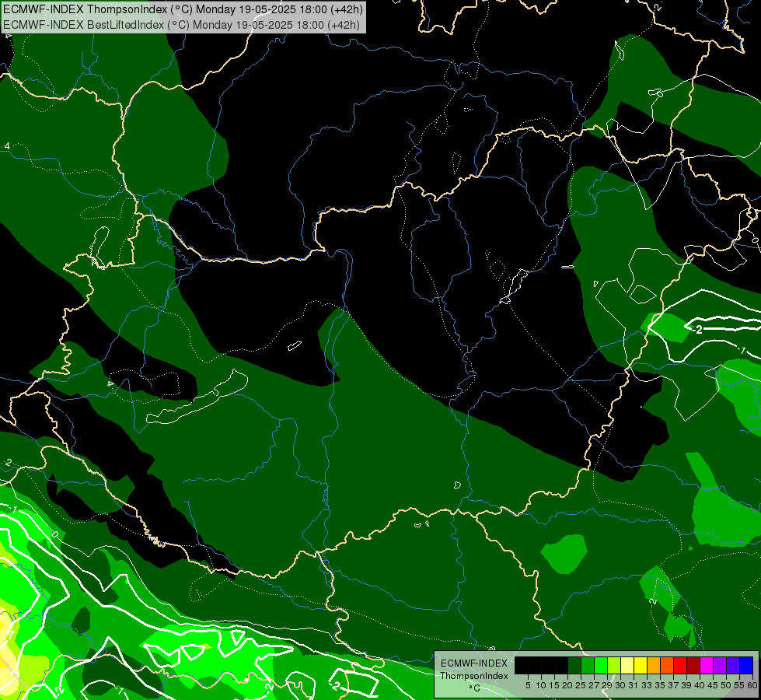761x700 pixels.
Task: Click the yellow-green 29–30 legend swatch
Action: point(614,665)
